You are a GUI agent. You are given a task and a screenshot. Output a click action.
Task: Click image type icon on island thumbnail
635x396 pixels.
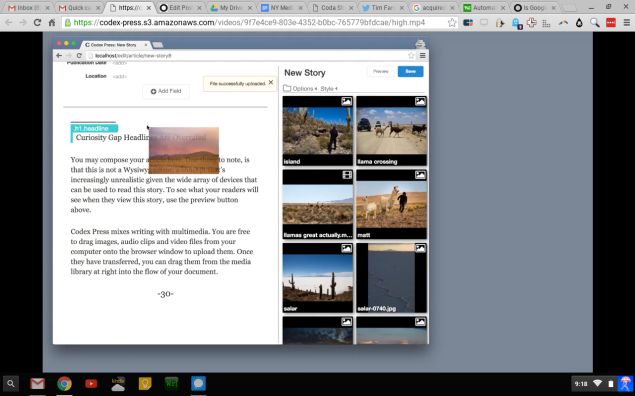click(347, 101)
